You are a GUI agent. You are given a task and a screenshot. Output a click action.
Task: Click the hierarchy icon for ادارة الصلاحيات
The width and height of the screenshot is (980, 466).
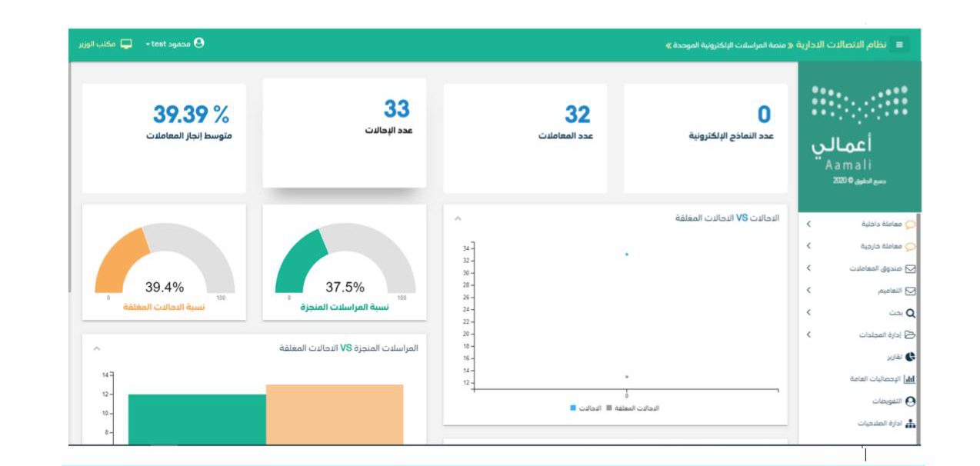coord(911,424)
